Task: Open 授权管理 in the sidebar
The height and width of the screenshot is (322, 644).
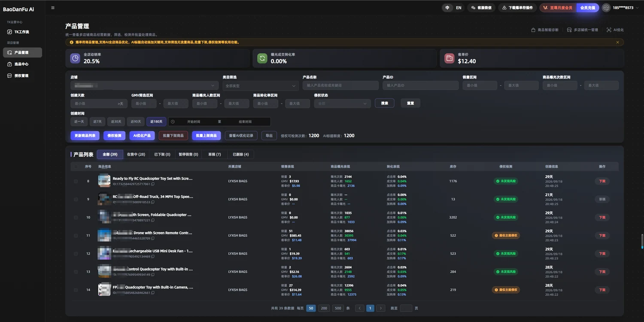Action: [22, 76]
